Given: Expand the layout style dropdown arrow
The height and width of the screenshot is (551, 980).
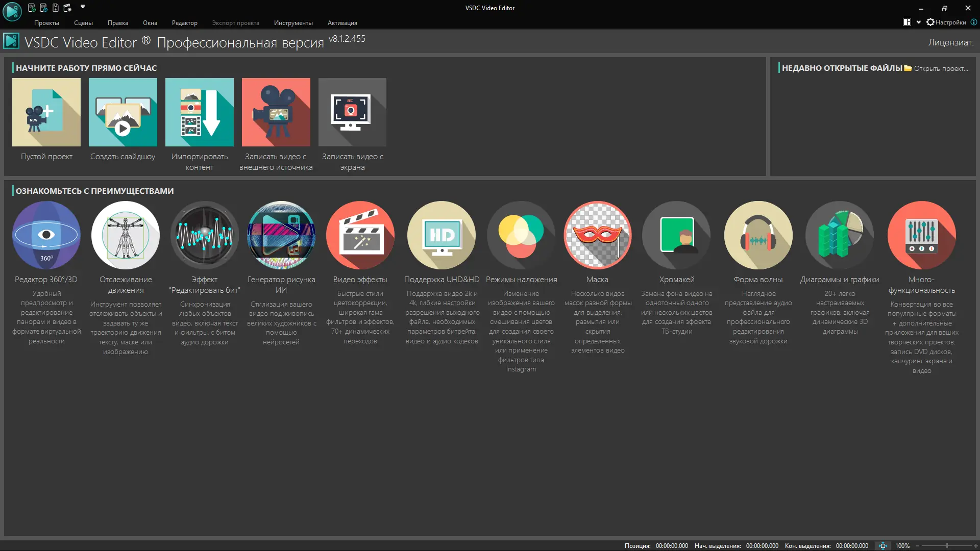Looking at the screenshot, I should tap(919, 22).
